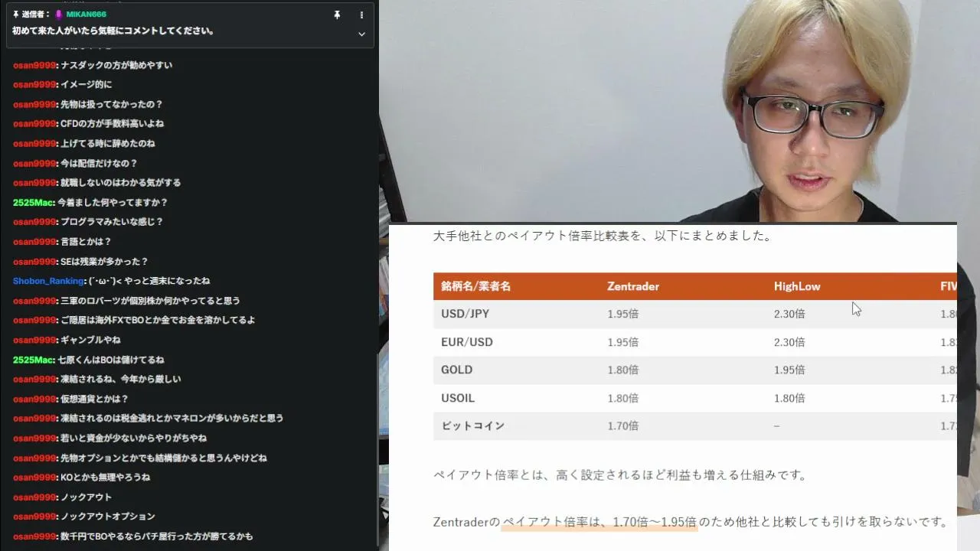
Task: Click Zentrader payout 1.95倍 for EUR/USD
Action: (x=622, y=342)
